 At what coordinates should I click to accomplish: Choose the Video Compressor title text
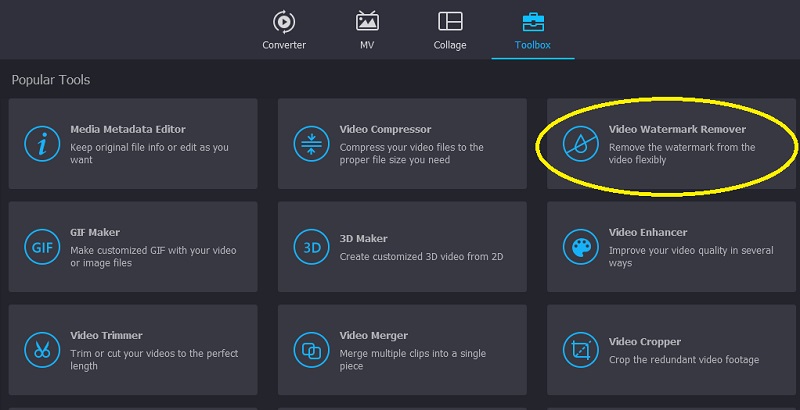(385, 130)
